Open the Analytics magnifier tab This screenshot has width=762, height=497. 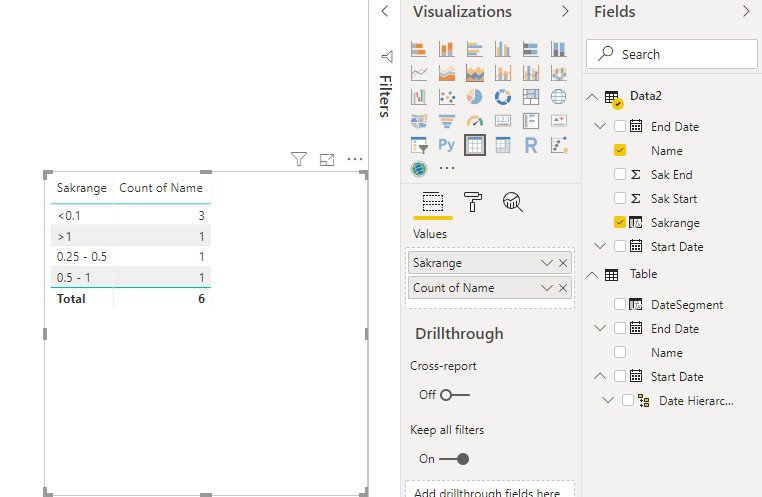(512, 202)
